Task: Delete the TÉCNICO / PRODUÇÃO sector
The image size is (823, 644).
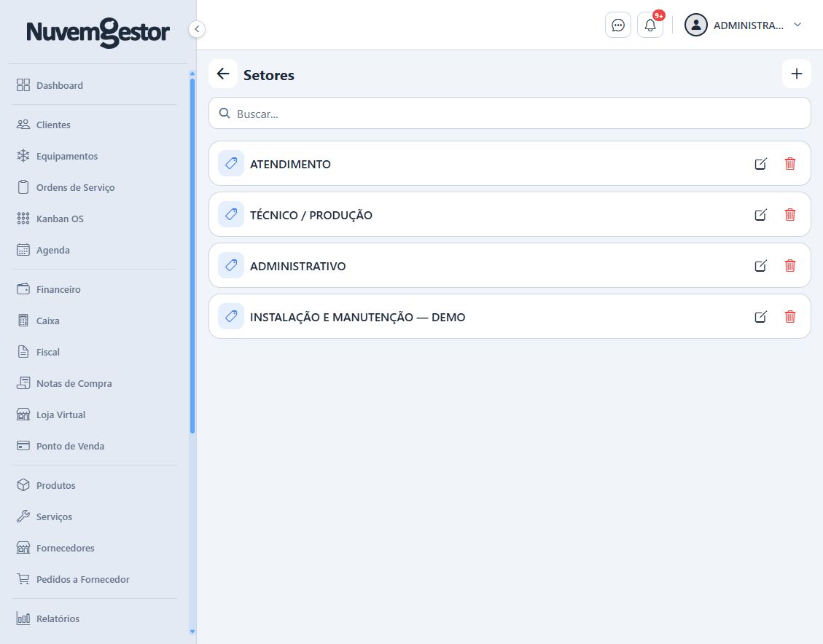Action: (x=790, y=214)
